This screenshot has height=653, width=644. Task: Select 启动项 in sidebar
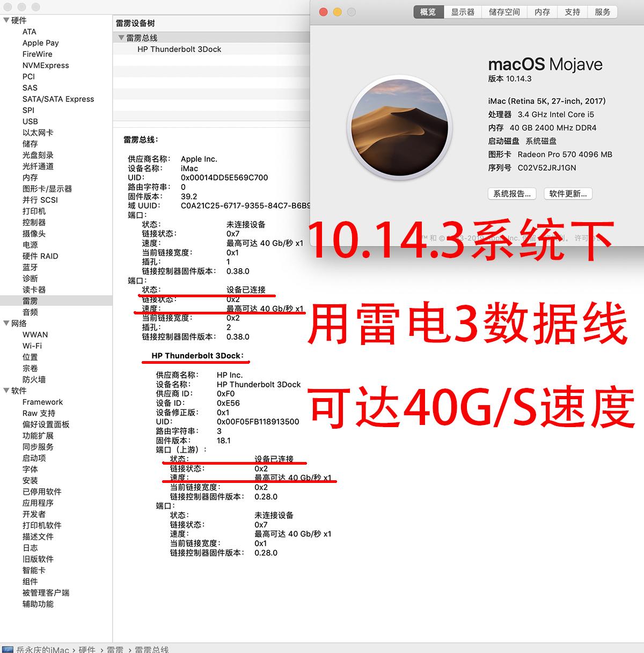point(34,458)
